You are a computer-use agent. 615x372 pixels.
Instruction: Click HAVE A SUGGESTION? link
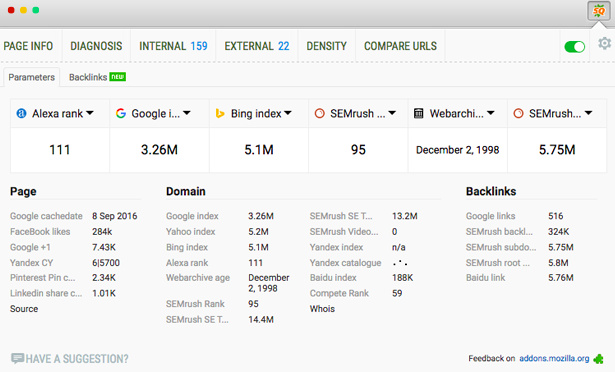tap(77, 359)
